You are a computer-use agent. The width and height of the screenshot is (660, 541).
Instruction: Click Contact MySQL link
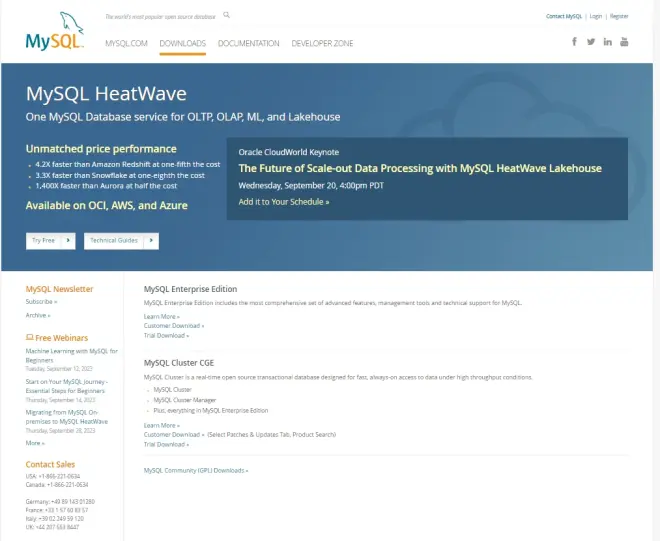click(564, 16)
